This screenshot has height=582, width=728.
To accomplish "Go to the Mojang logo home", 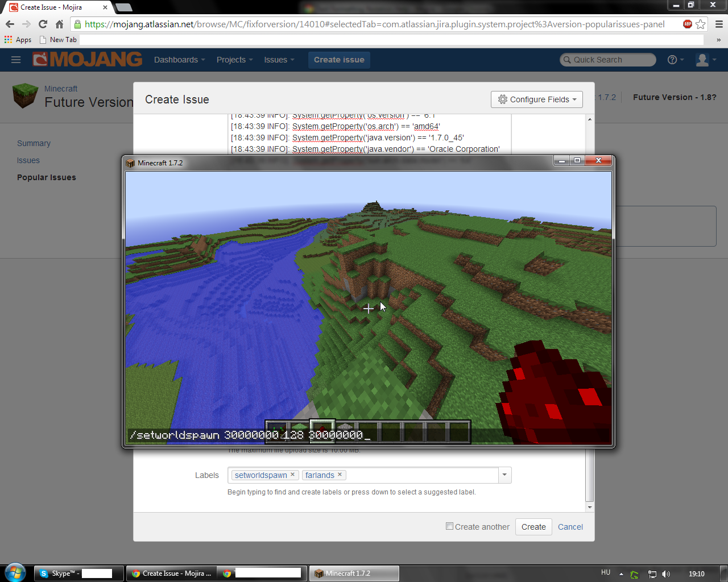I will click(88, 59).
